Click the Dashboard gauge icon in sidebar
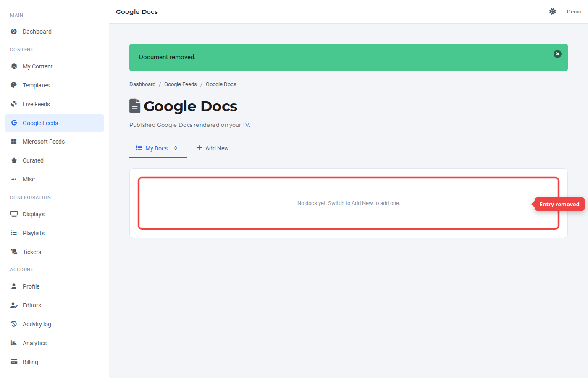588x378 pixels. [14, 31]
